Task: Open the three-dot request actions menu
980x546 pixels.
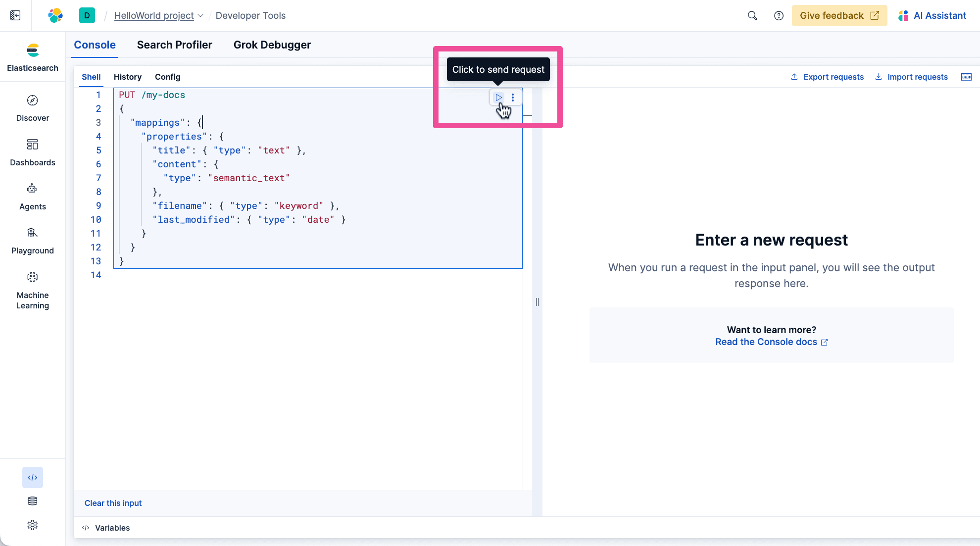Action: tap(513, 98)
